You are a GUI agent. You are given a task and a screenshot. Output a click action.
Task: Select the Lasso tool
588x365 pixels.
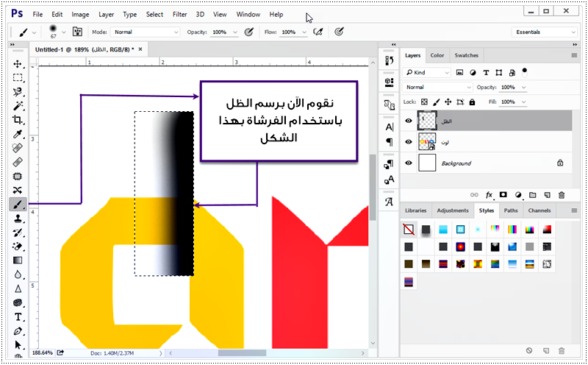coord(18,92)
